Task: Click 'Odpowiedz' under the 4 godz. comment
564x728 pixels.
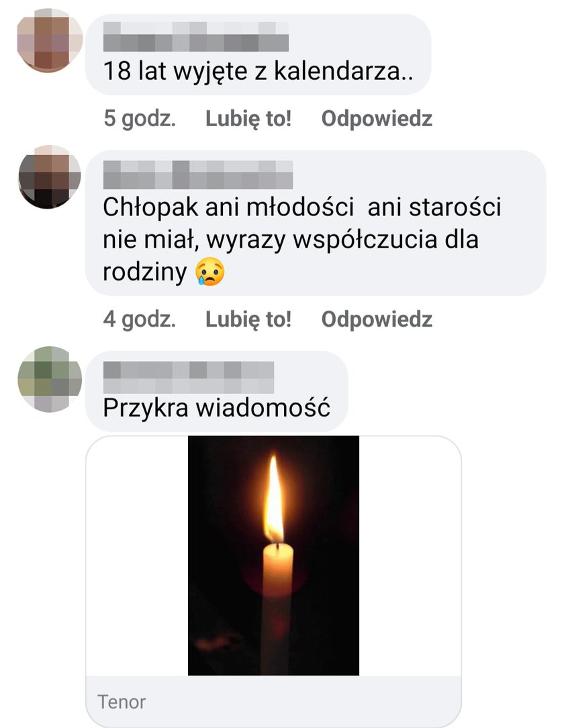Action: pos(377,319)
